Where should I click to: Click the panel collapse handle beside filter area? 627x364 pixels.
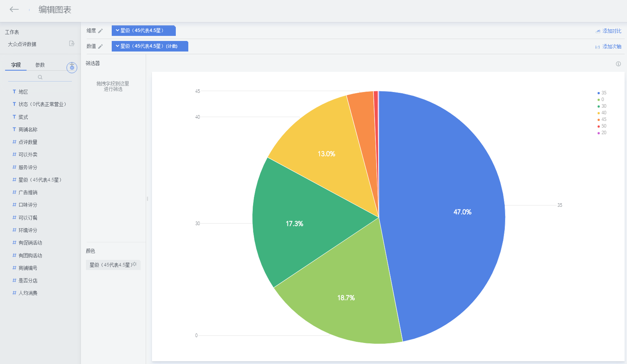pyautogui.click(x=147, y=199)
